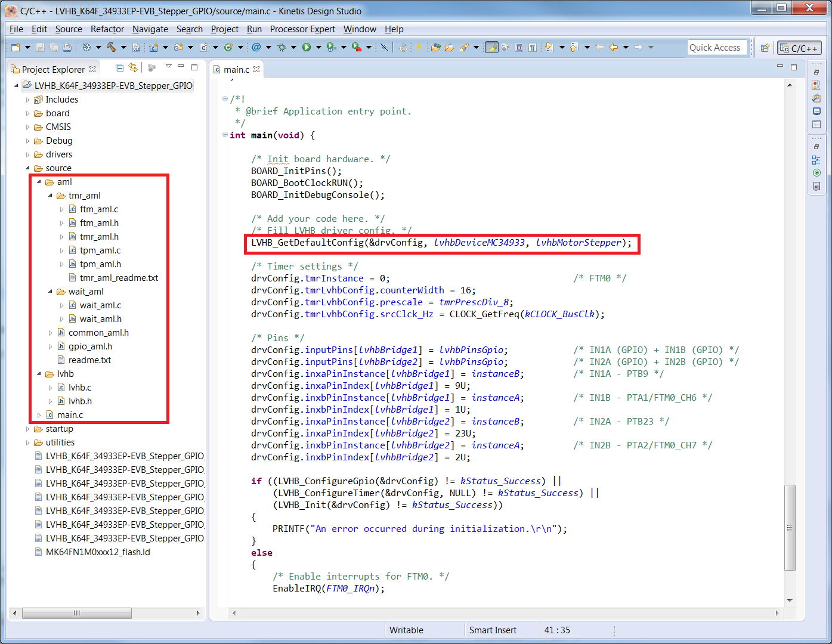Open the Run button dropdown arrow
Screen dimensions: 832x644
[318, 47]
